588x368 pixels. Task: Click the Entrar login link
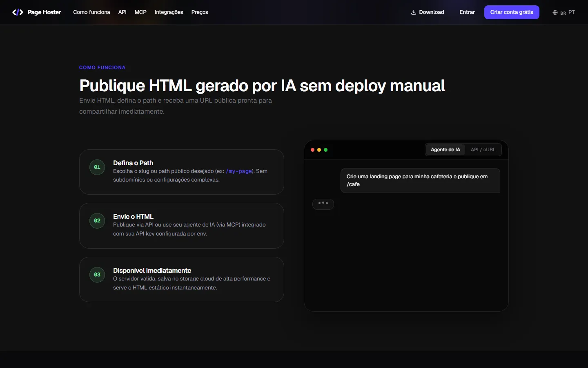tap(467, 12)
